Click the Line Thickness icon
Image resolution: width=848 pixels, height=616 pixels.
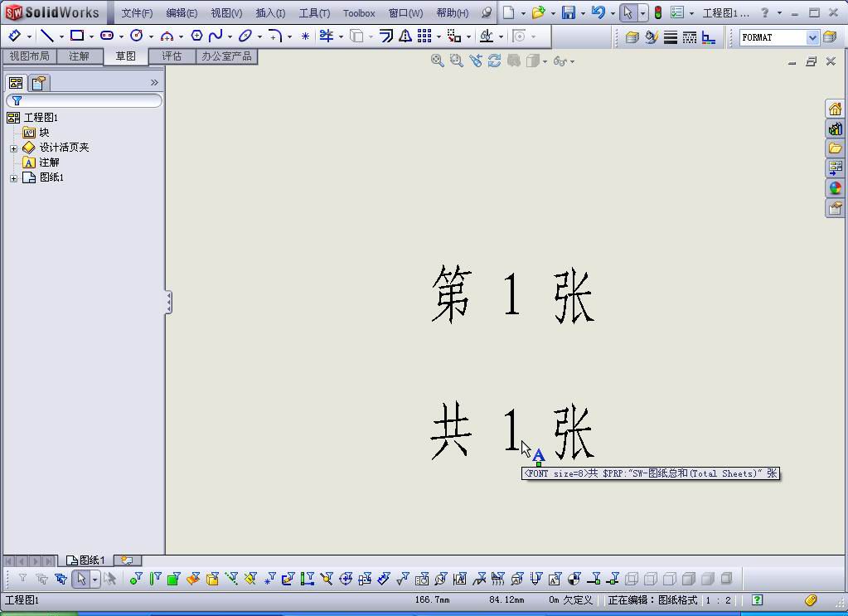pos(671,37)
